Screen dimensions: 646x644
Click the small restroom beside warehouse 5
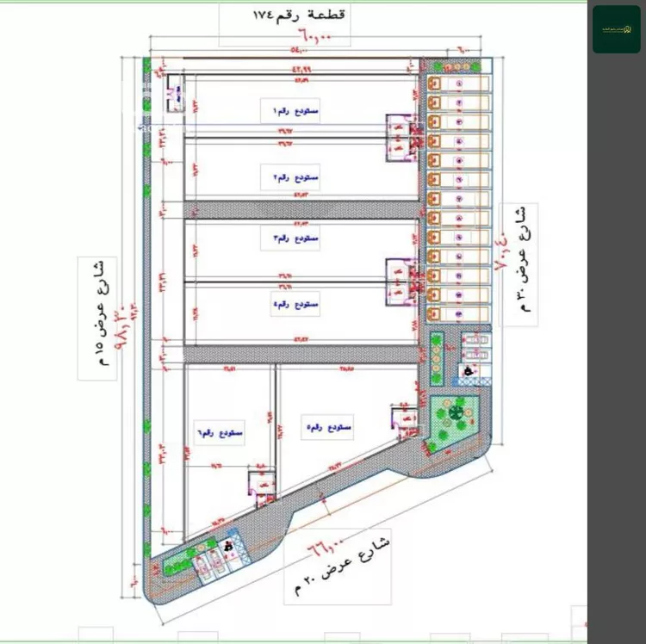tap(402, 416)
